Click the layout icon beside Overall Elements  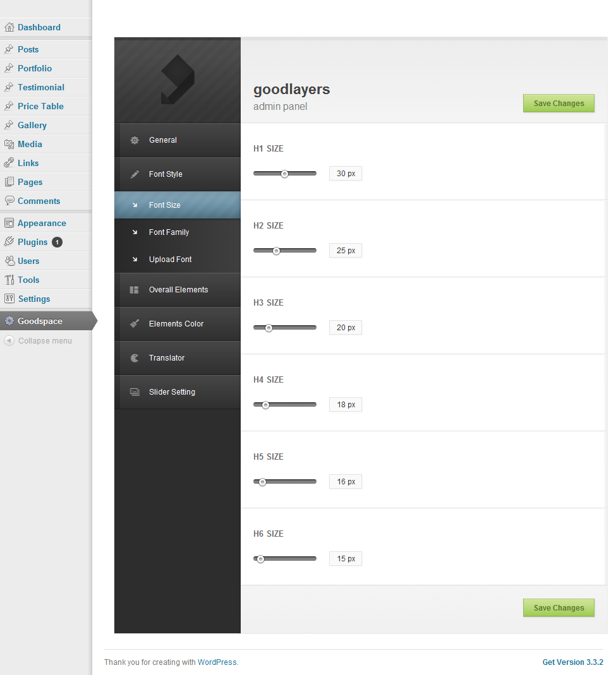[x=135, y=290]
